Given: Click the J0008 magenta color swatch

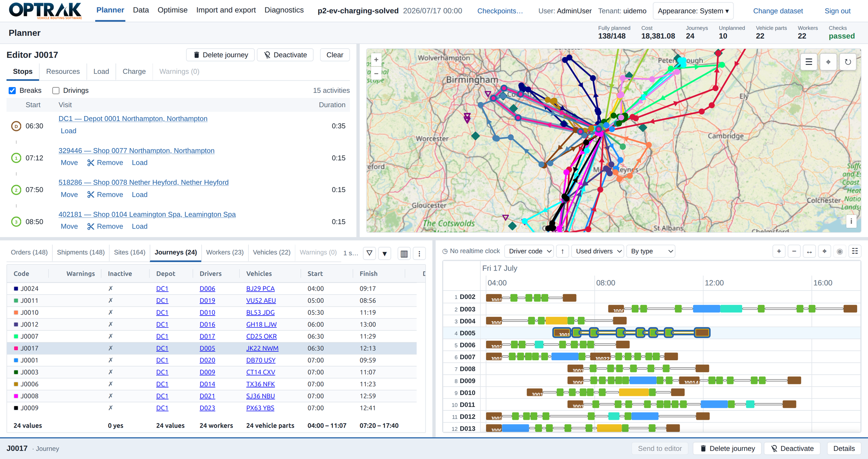Looking at the screenshot, I should click(16, 396).
